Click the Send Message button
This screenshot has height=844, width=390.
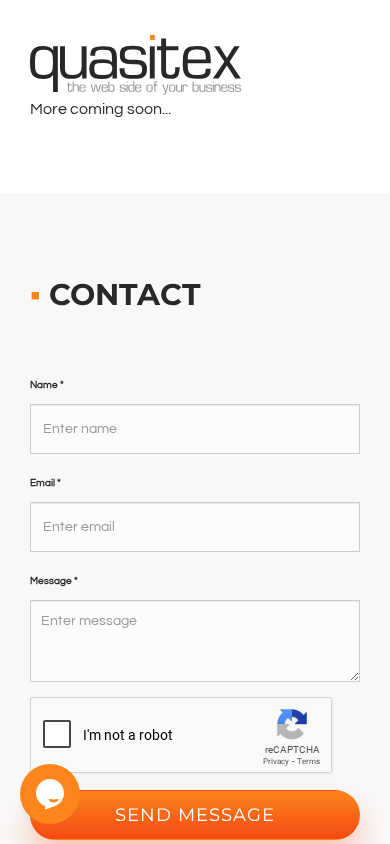[195, 814]
